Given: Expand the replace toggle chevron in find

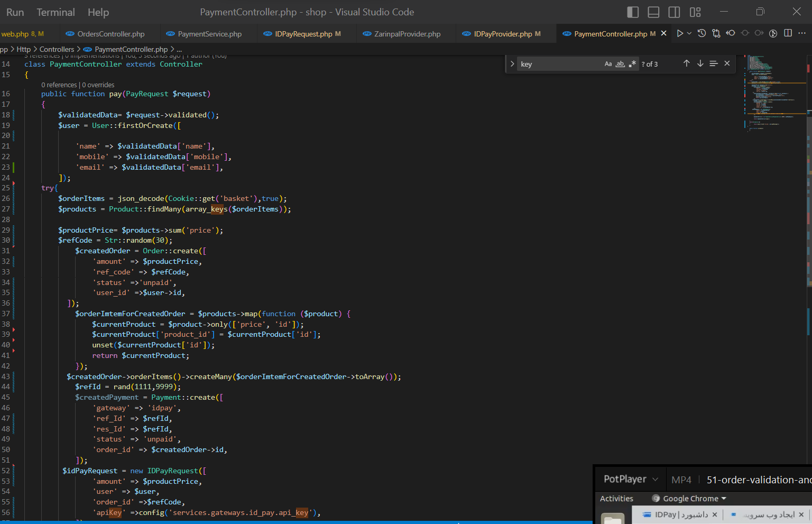Looking at the screenshot, I should click(512, 64).
